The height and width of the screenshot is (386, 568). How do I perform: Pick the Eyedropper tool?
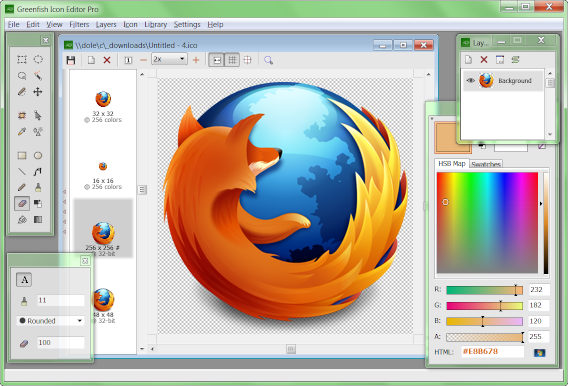(22, 131)
